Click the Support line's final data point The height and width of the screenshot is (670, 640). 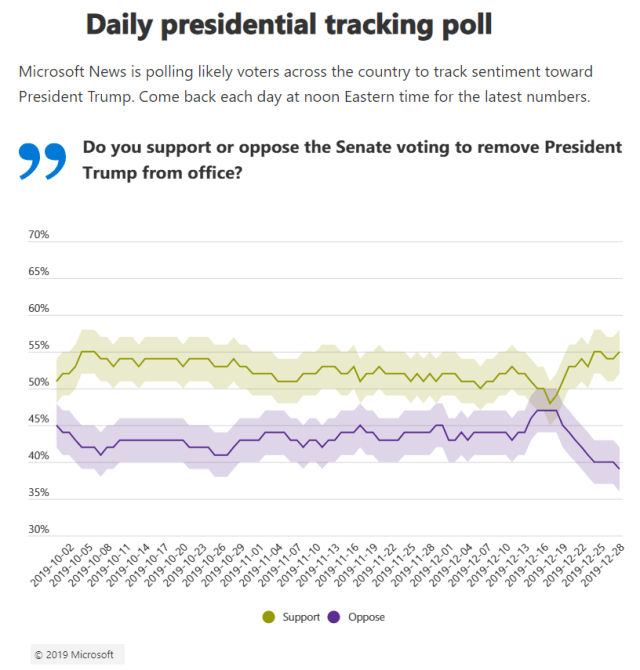coord(619,352)
